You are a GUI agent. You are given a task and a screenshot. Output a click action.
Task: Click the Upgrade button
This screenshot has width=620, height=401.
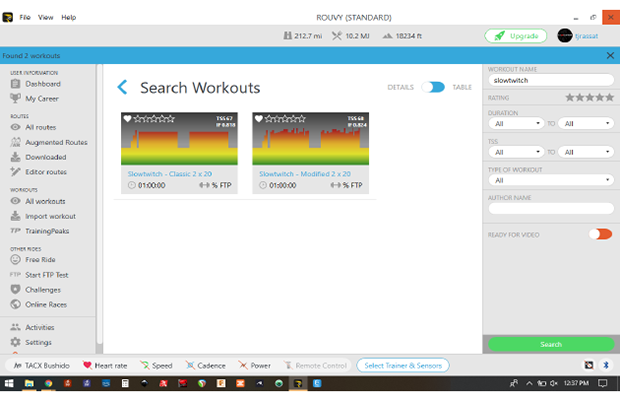tap(515, 36)
